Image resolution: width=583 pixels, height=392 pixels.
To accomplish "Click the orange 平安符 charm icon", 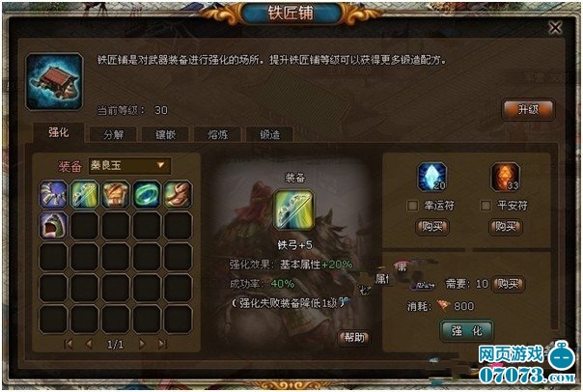I will (x=505, y=177).
